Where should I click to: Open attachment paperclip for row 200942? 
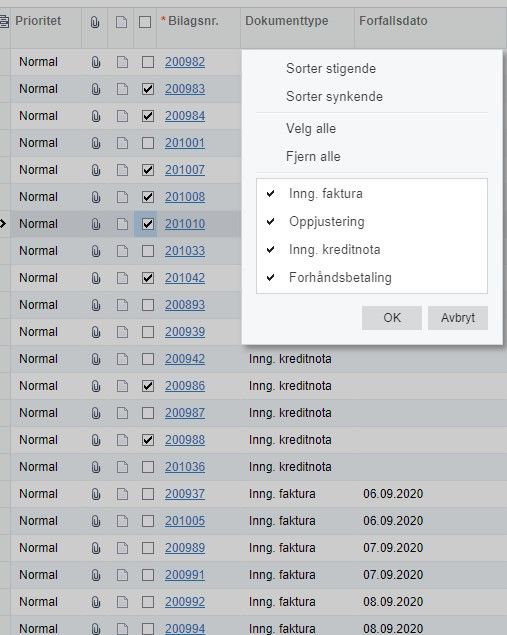click(96, 359)
